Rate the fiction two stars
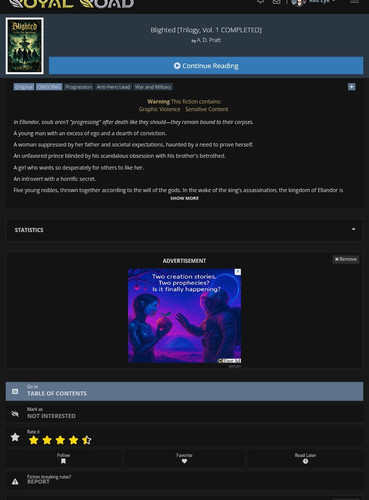The image size is (369, 500). pyautogui.click(x=47, y=440)
